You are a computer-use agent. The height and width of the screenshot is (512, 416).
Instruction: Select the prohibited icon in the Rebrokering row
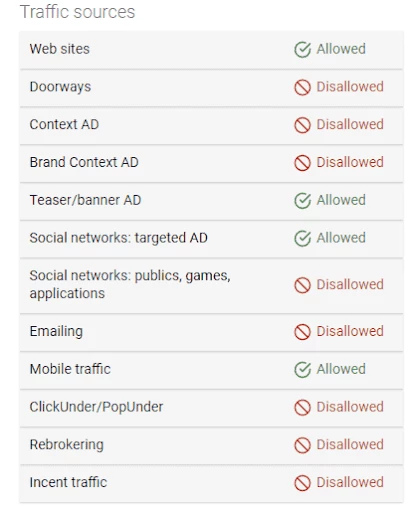point(302,445)
